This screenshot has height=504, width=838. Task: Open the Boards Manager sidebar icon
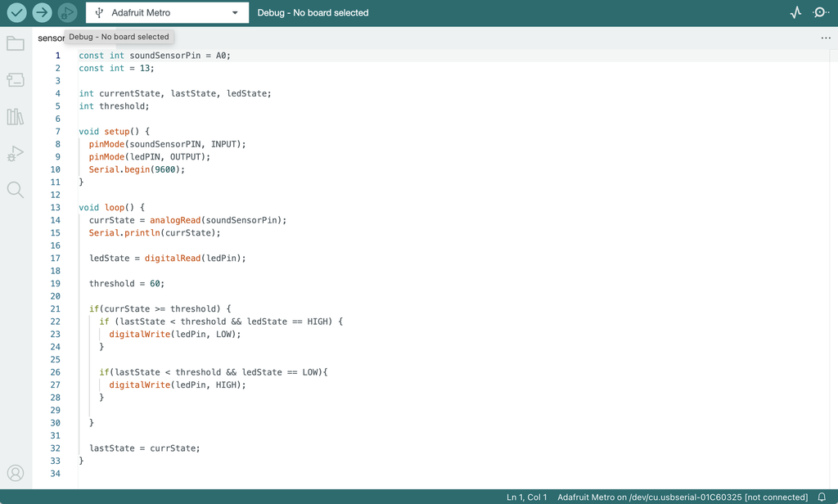pyautogui.click(x=16, y=79)
